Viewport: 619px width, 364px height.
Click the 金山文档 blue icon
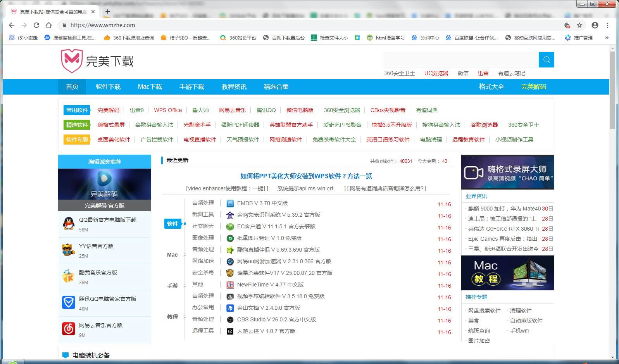coord(230,308)
